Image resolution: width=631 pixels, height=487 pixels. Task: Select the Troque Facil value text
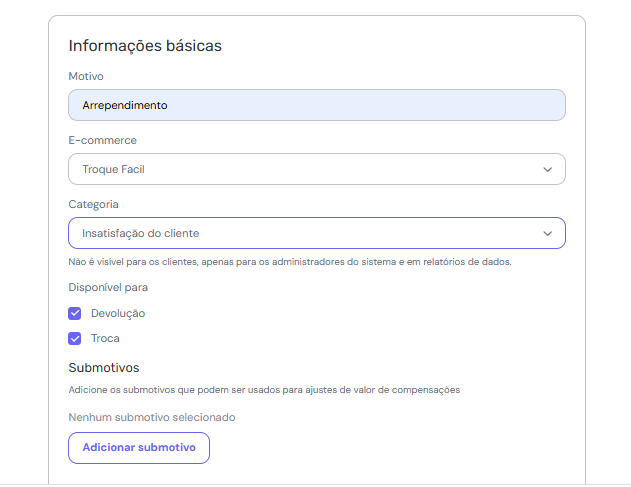114,169
